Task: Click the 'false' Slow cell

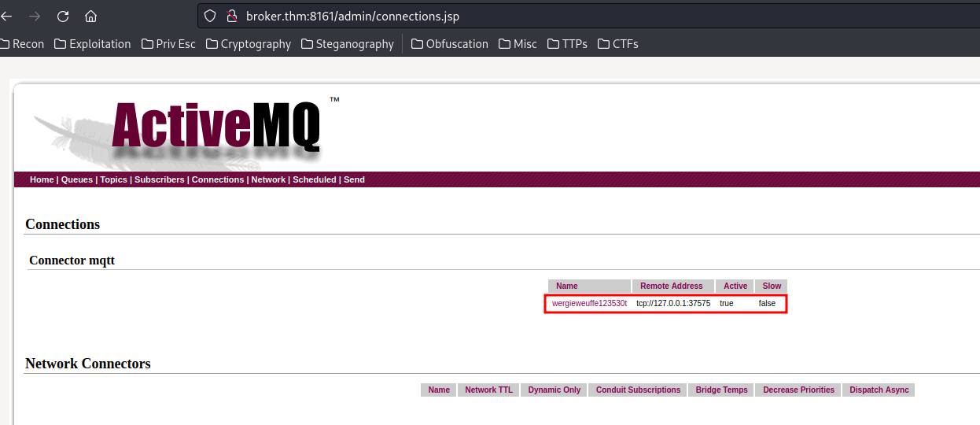Action: tap(767, 303)
